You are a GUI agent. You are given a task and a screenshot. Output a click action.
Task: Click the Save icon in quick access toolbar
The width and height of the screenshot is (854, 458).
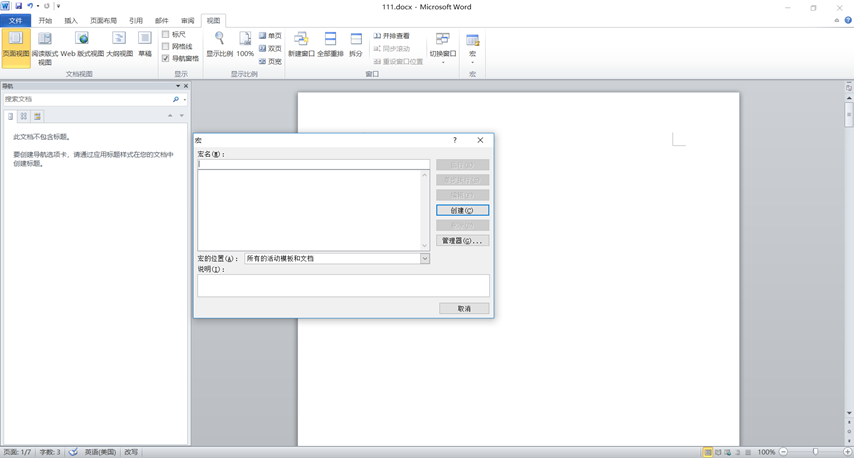(19, 6)
